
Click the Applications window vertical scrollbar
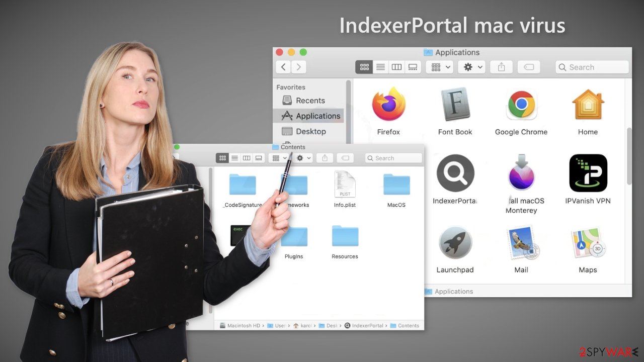pyautogui.click(x=629, y=156)
